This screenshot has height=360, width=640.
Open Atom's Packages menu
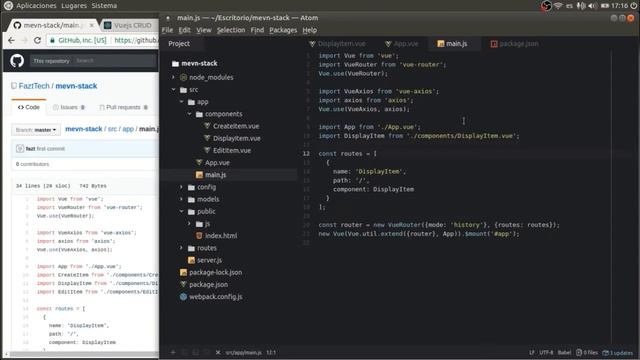pos(283,30)
